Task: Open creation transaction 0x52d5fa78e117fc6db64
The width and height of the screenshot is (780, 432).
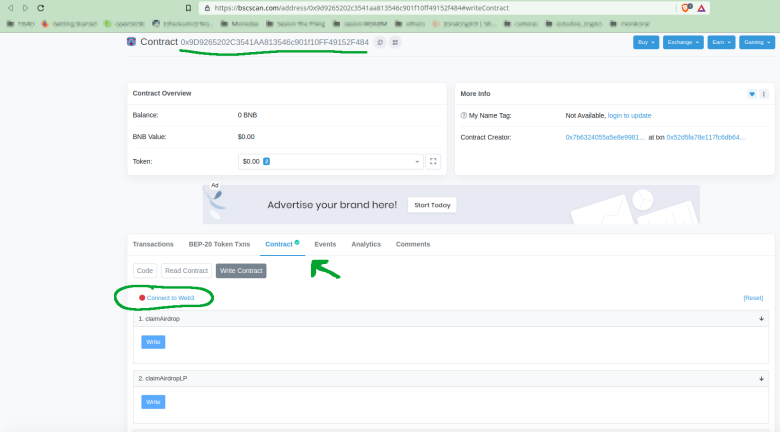Action: point(706,137)
